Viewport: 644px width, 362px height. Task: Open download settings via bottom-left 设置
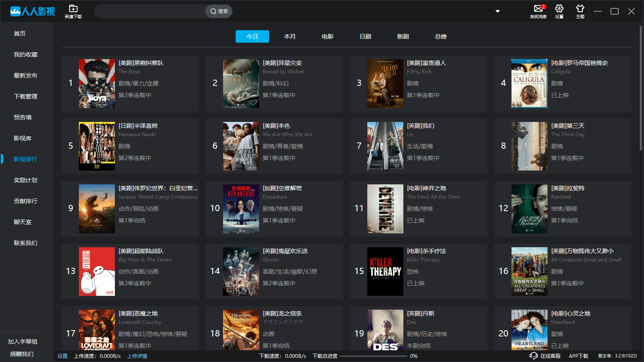62,355
